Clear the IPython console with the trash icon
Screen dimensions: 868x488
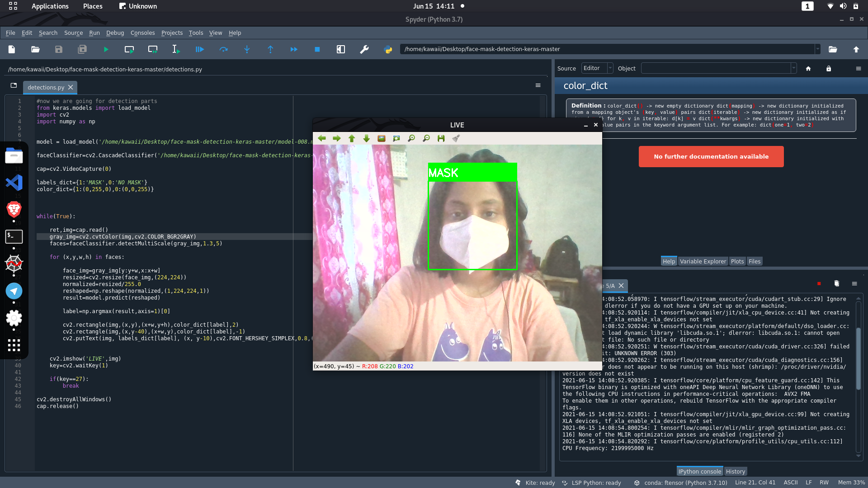836,284
